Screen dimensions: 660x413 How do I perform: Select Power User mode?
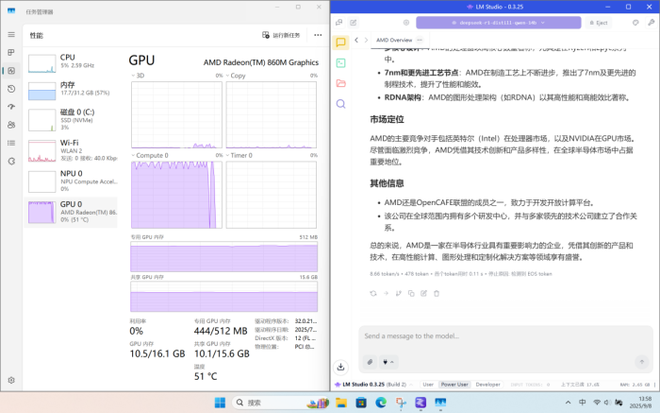click(x=455, y=384)
